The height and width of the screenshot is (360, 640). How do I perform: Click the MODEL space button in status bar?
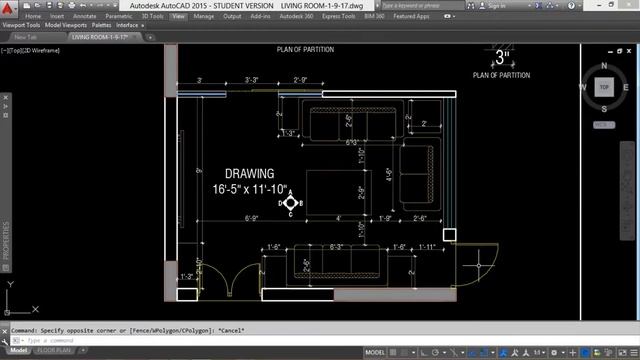[x=375, y=353]
